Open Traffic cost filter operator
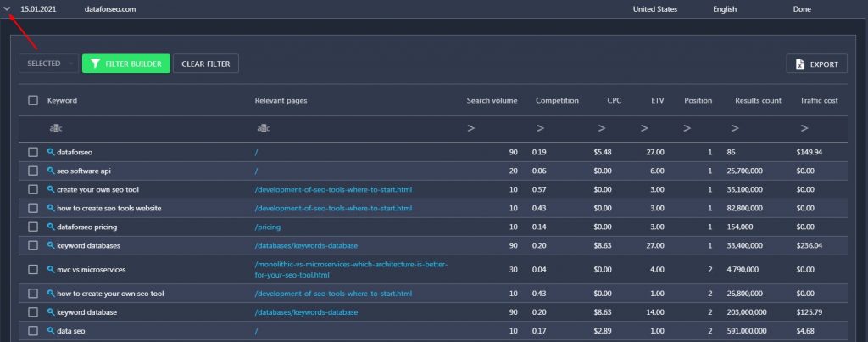 pyautogui.click(x=804, y=129)
